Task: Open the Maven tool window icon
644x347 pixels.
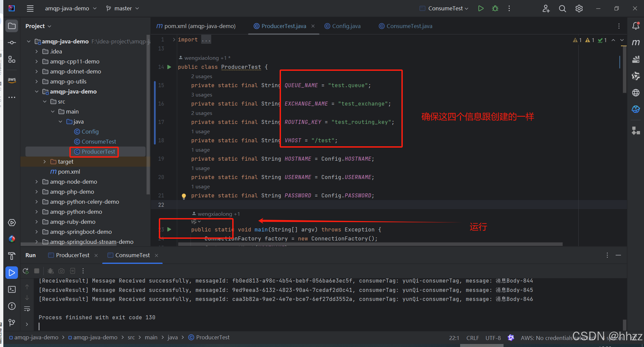Action: 636,42
